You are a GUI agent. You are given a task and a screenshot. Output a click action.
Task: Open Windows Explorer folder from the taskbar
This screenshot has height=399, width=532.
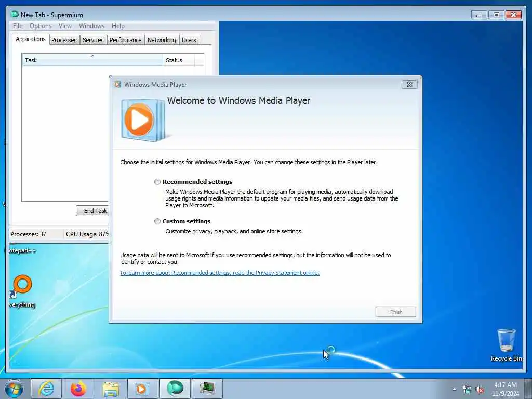coord(111,389)
